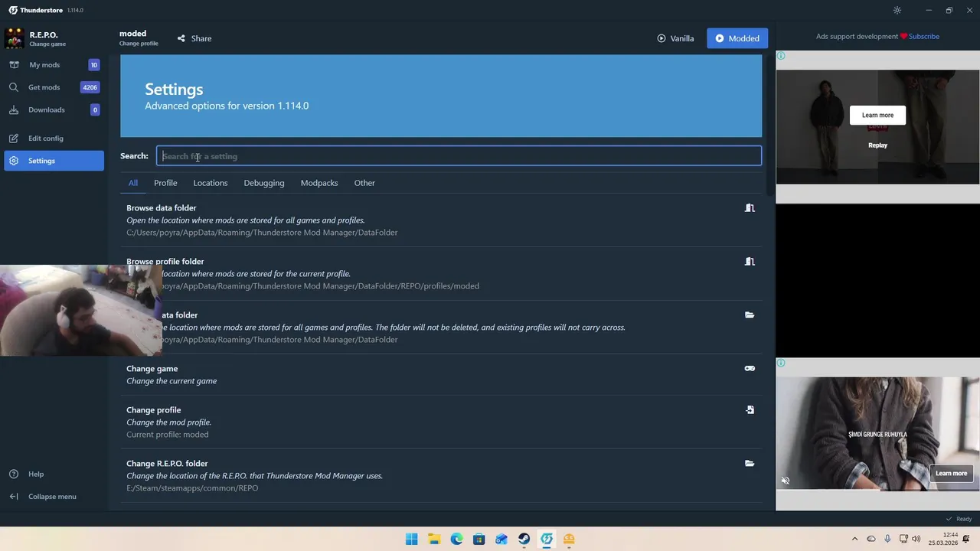Click the Browse profile folder door icon
This screenshot has width=980, height=551.
tap(750, 262)
